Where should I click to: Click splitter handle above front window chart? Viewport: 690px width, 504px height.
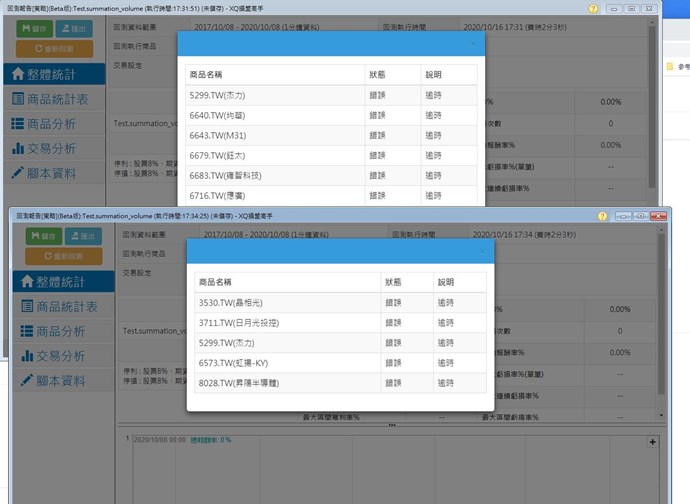(392, 425)
